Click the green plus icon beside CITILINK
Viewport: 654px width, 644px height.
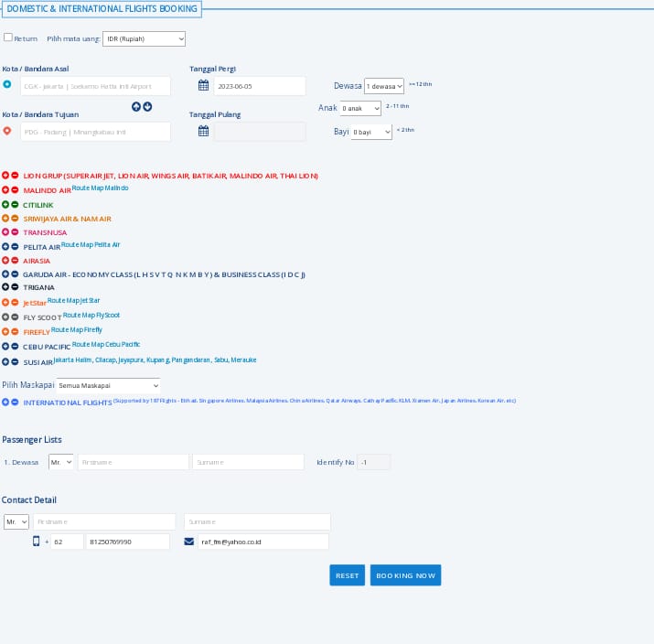[x=5, y=204]
